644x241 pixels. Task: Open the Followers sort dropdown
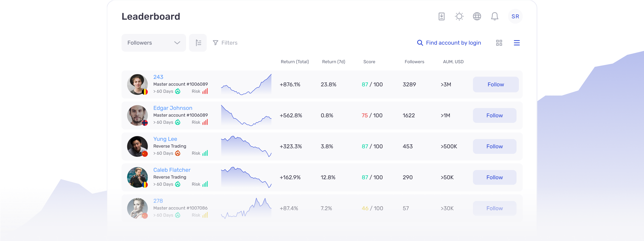(x=154, y=43)
